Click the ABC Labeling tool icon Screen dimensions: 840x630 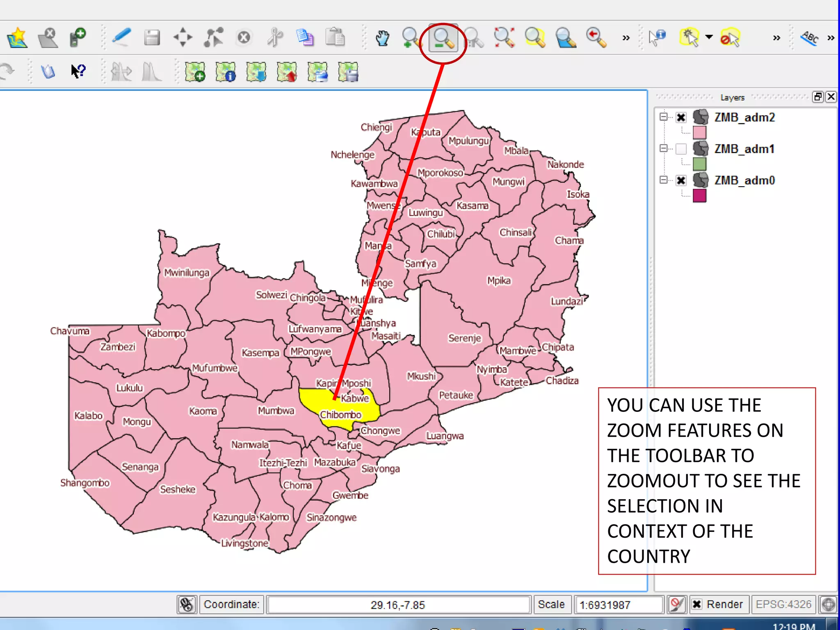809,38
